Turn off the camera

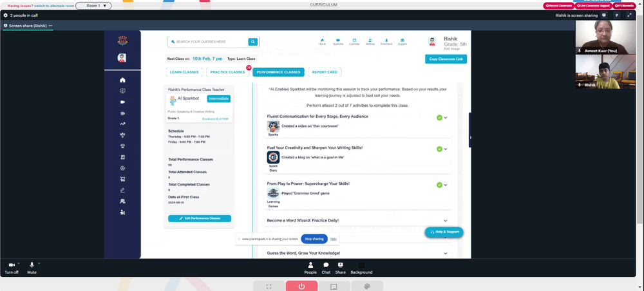(12, 268)
